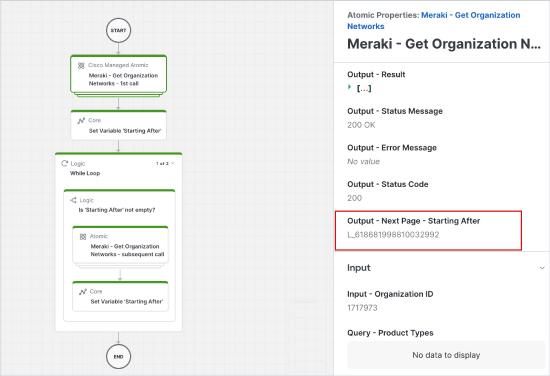Click the END node of the workflow

pos(118,356)
